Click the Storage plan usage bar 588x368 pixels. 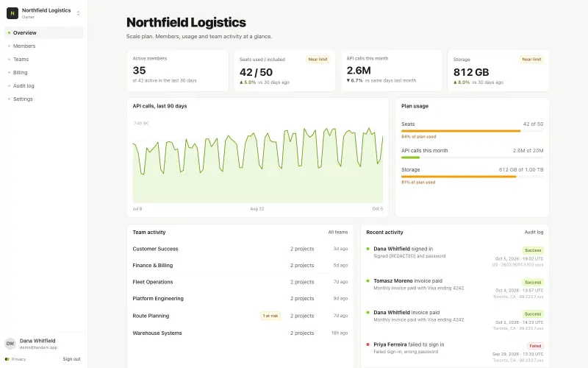click(x=472, y=177)
